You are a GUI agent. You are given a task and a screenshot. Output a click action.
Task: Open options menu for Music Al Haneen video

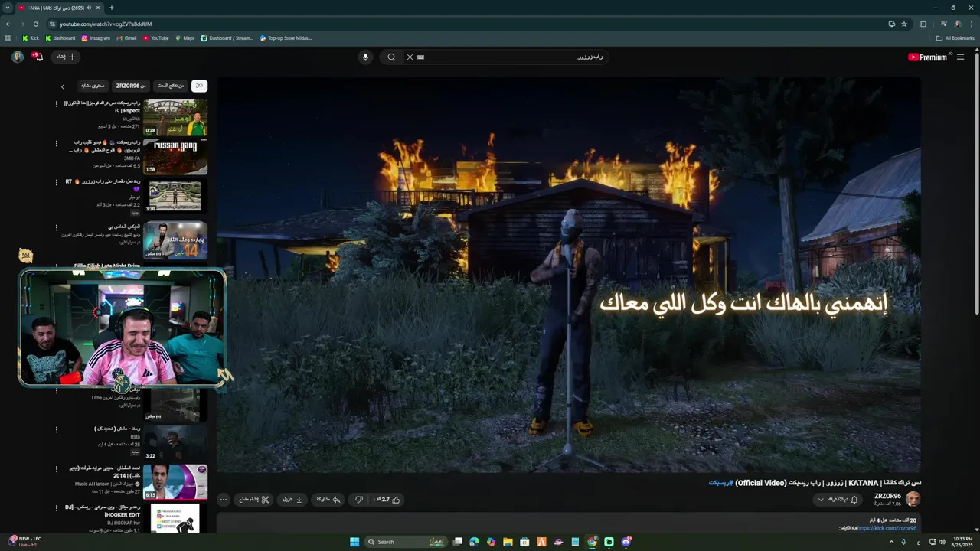[56, 468]
